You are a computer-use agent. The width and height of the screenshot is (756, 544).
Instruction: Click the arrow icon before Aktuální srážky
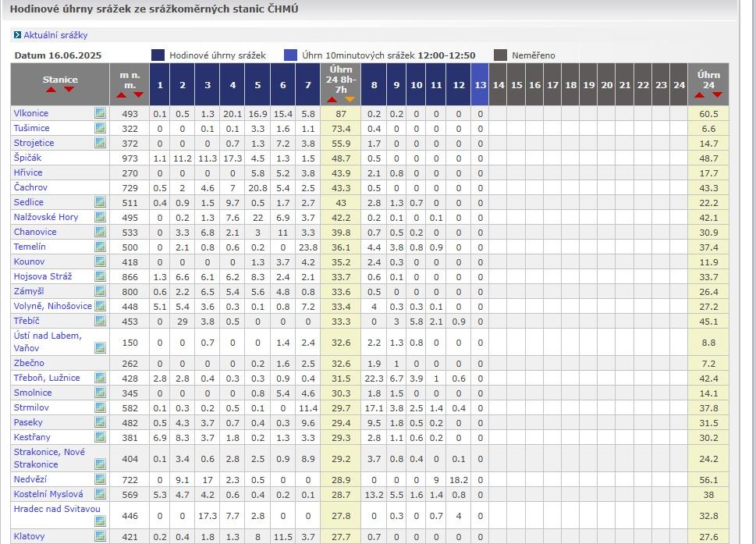click(x=17, y=35)
